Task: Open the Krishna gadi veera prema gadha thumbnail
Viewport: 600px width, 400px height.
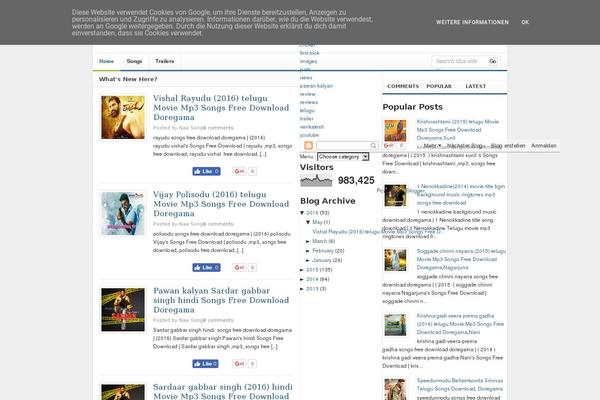Action: coord(395,325)
